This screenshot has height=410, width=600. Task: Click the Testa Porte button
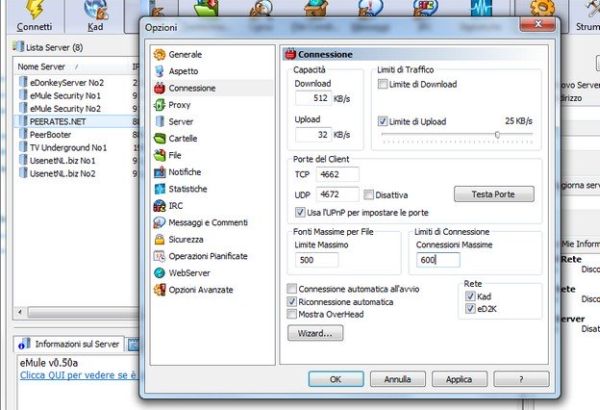494,194
